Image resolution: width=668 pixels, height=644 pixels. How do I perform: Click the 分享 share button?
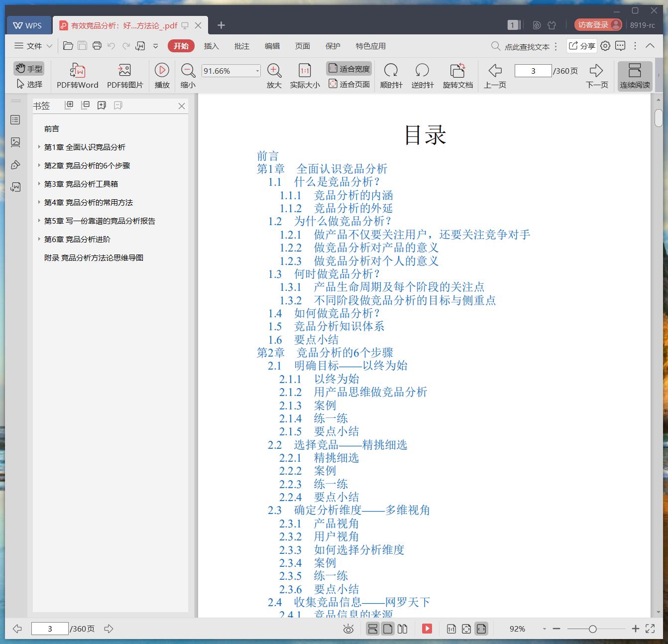582,46
